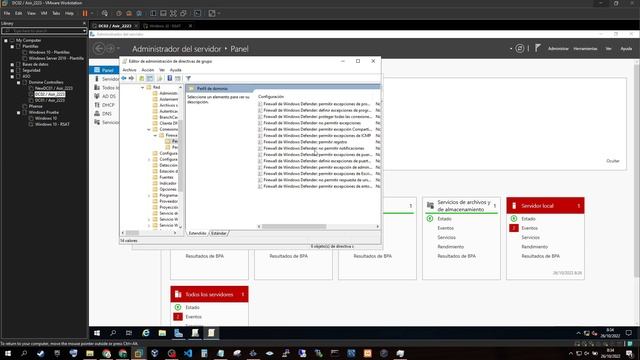Select 'permitir excepciones de ICMP' policy setting
This screenshot has height=360, width=640.
tap(317, 136)
